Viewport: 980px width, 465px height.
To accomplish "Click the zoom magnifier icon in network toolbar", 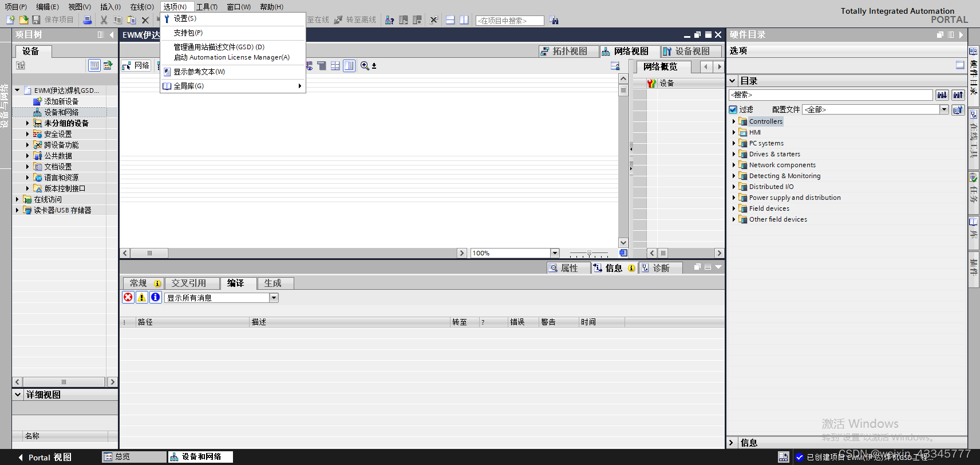I will pyautogui.click(x=365, y=66).
